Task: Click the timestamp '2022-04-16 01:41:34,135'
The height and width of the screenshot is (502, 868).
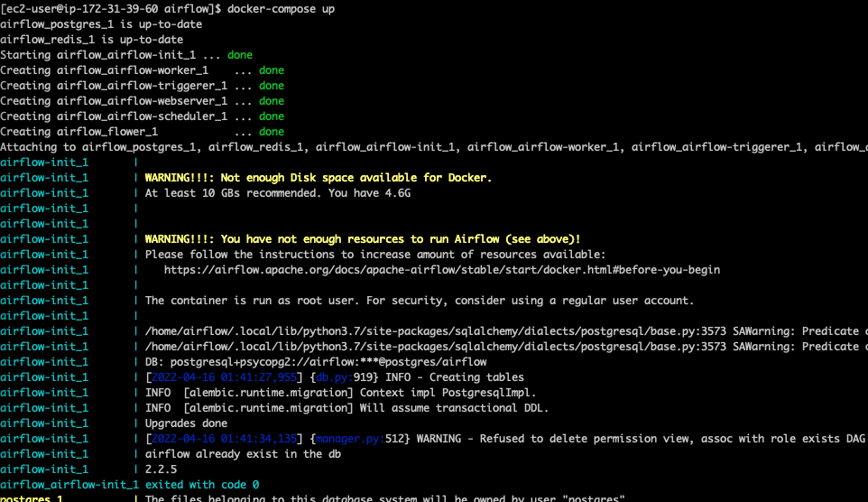Action: pyautogui.click(x=224, y=439)
